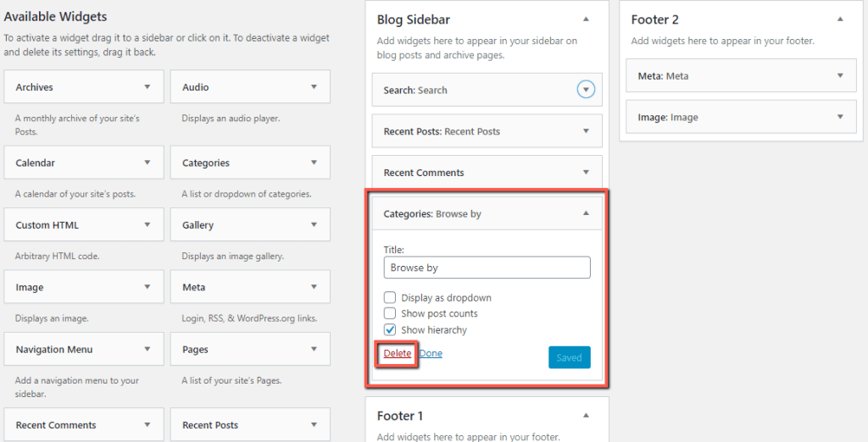Expand the available Categories widget arrow
This screenshot has height=442, width=868.
click(x=314, y=163)
